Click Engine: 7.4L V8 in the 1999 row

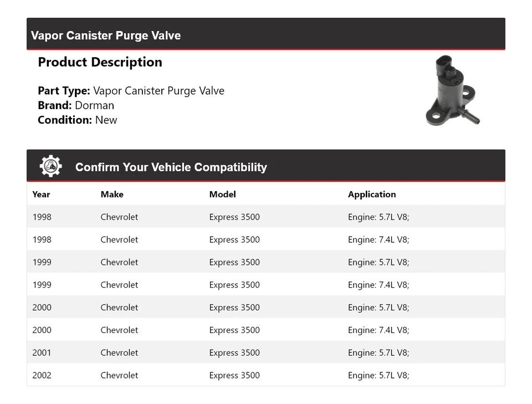378,285
